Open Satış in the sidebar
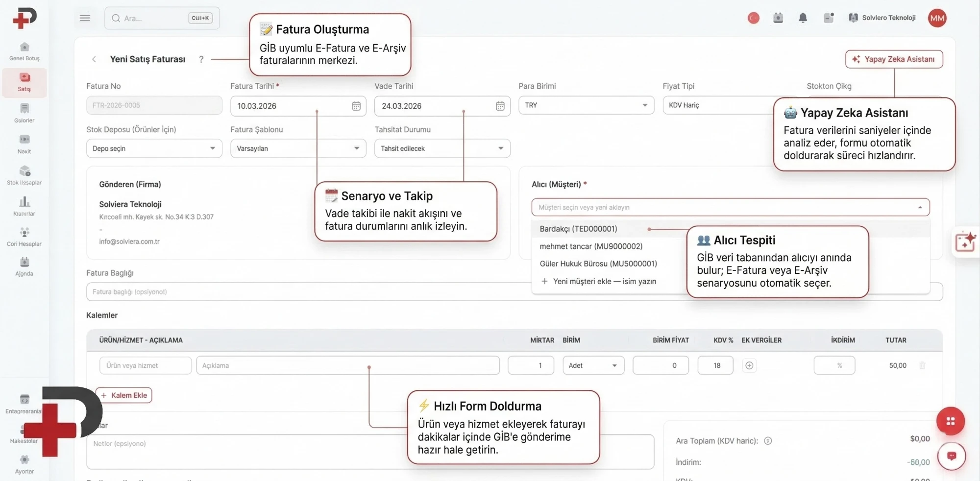Viewport: 980px width, 481px height. pyautogui.click(x=24, y=82)
